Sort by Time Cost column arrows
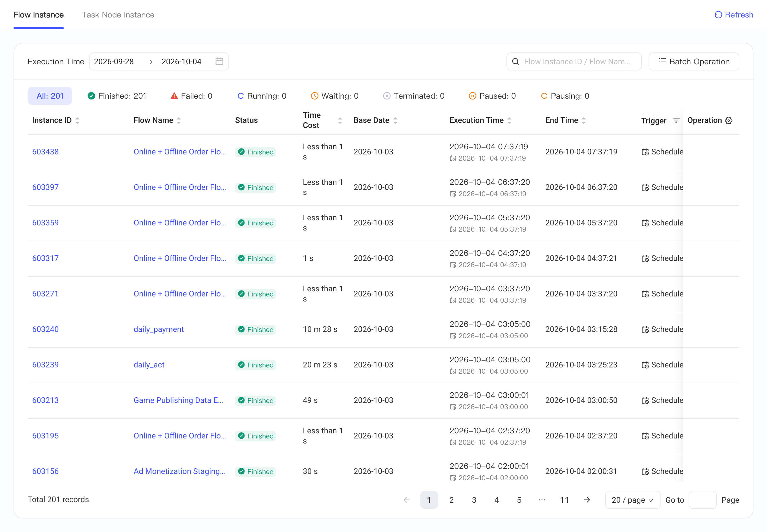Screen dimensions: 767x532 340,120
